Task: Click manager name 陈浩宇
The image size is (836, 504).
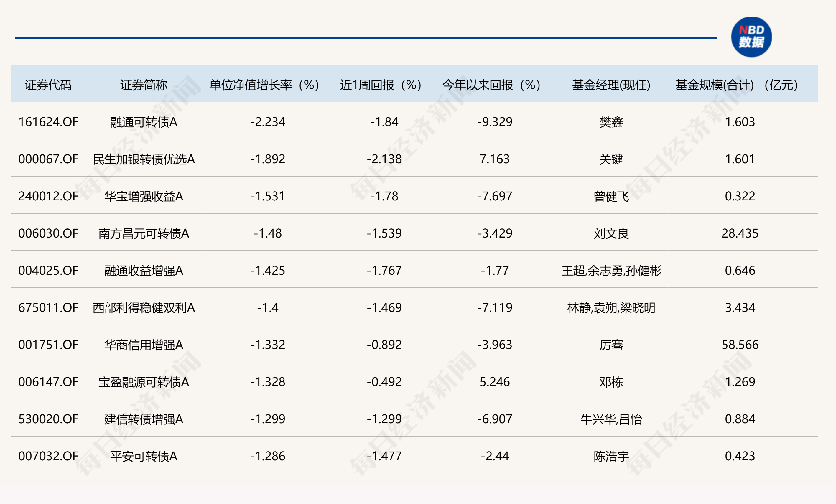Action: (x=611, y=456)
